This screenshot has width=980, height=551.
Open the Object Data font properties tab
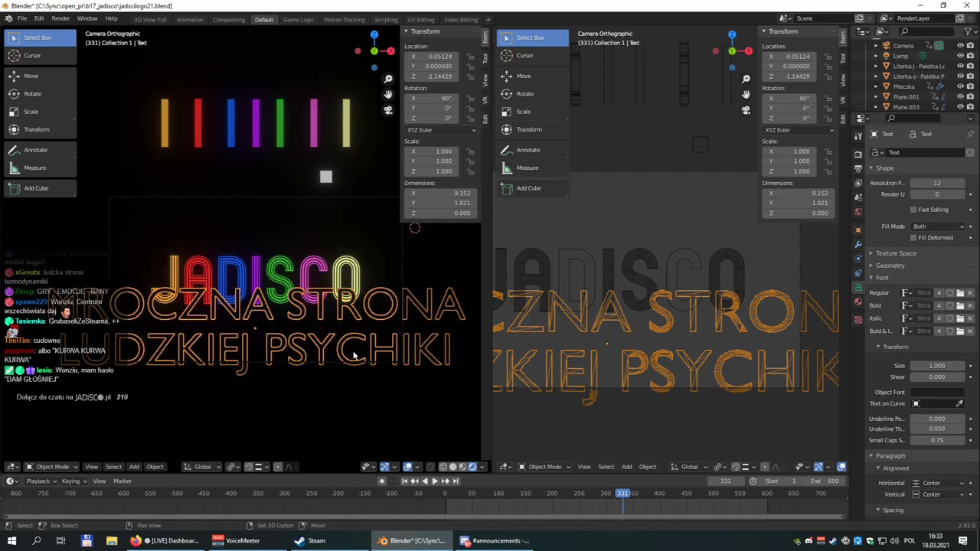click(858, 287)
